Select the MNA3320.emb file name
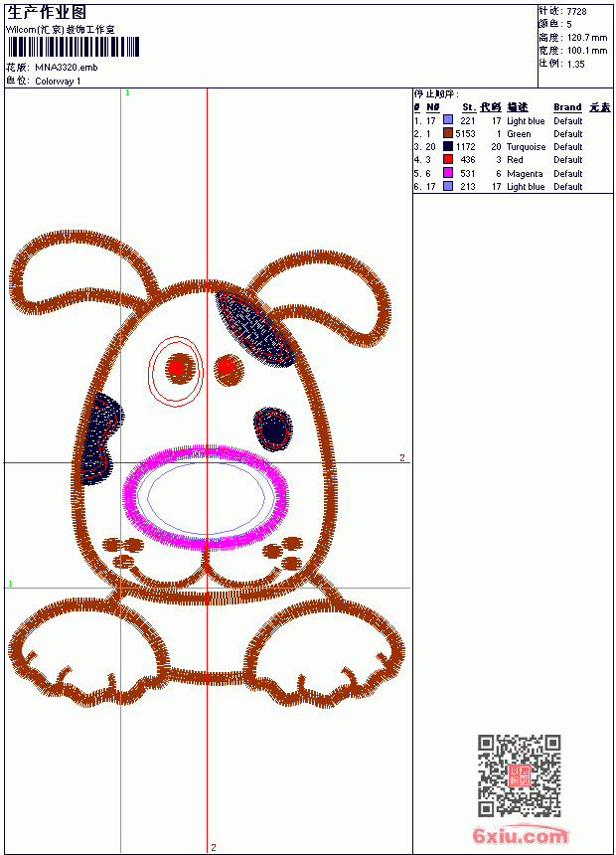Image resolution: width=616 pixels, height=855 pixels. click(67, 68)
